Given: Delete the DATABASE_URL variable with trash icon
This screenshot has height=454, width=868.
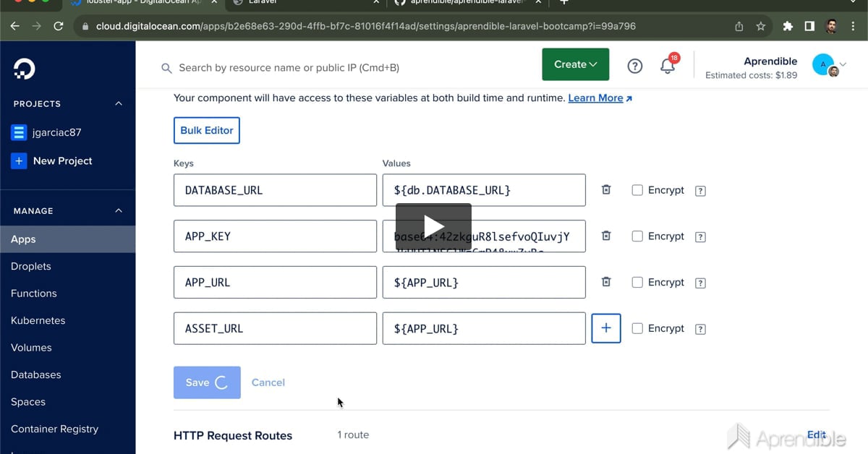Looking at the screenshot, I should (x=606, y=189).
